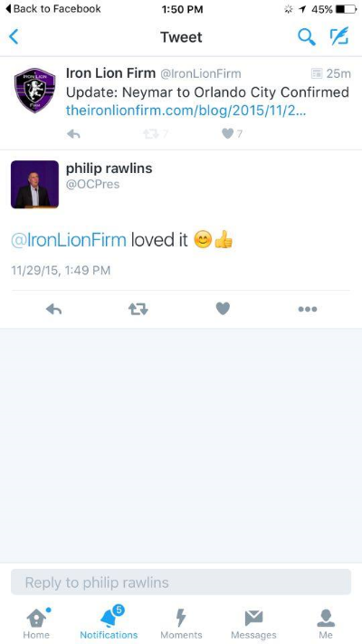The width and height of the screenshot is (362, 644).
Task: Go to the Me profile tab
Action: [326, 623]
